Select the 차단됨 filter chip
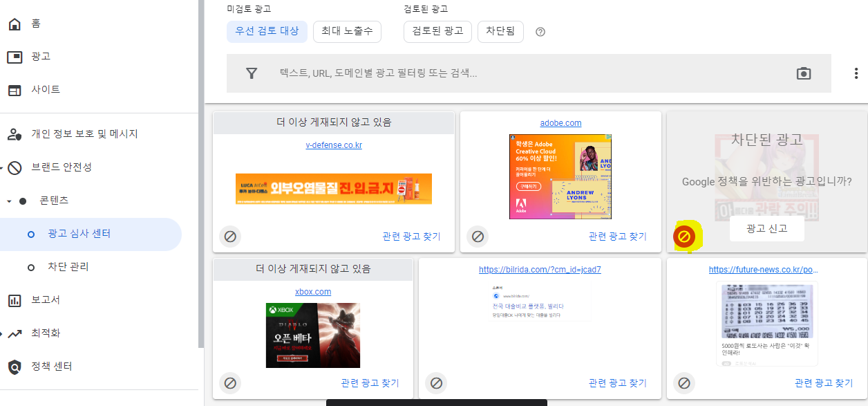Image resolution: width=868 pixels, height=406 pixels. [500, 31]
